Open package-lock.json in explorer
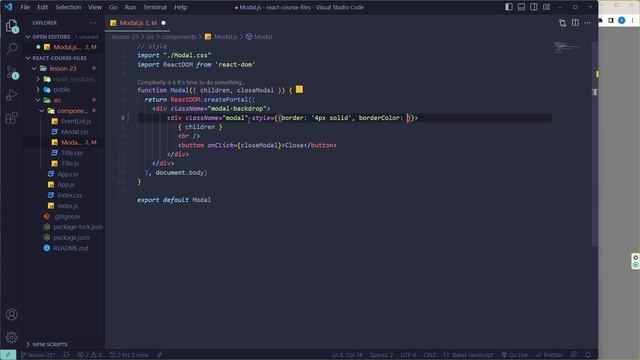The width and height of the screenshot is (640, 360). [78, 227]
